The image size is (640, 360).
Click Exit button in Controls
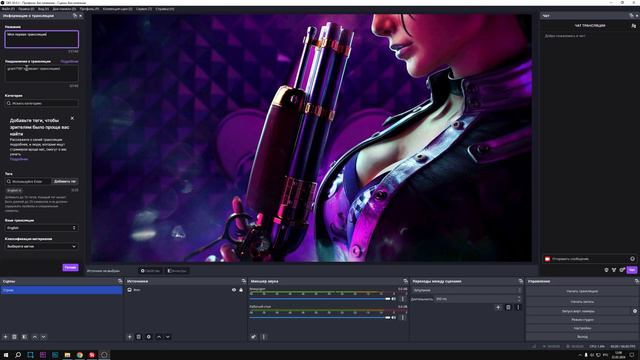click(x=582, y=337)
